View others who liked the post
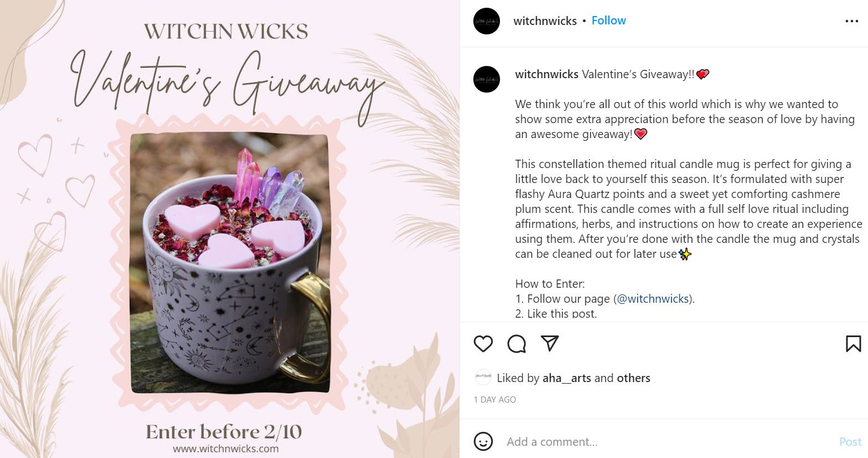868x458 pixels. (x=634, y=378)
